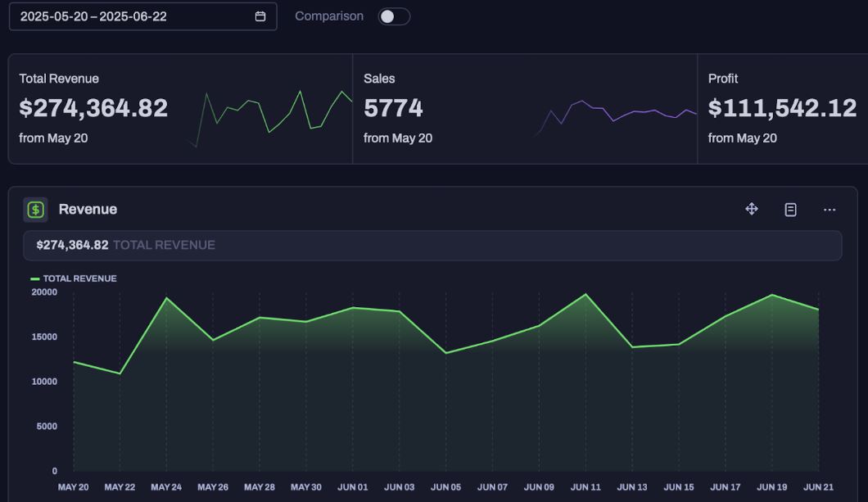Click the chart low point at MAY 22

click(x=120, y=373)
